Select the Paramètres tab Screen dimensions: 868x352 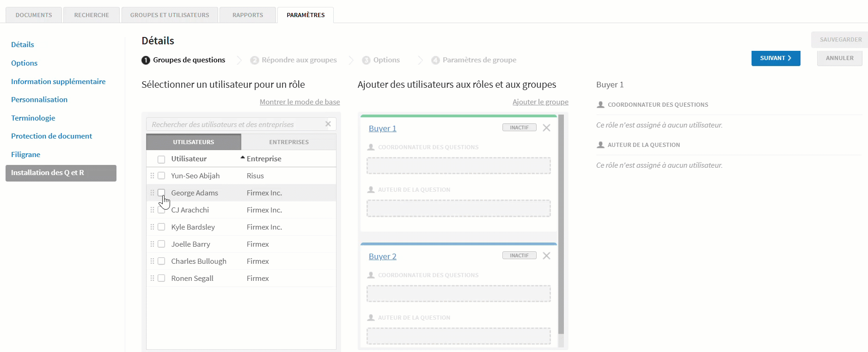306,15
